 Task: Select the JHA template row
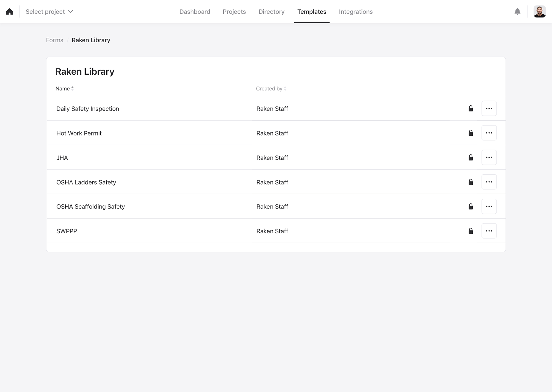click(62, 158)
